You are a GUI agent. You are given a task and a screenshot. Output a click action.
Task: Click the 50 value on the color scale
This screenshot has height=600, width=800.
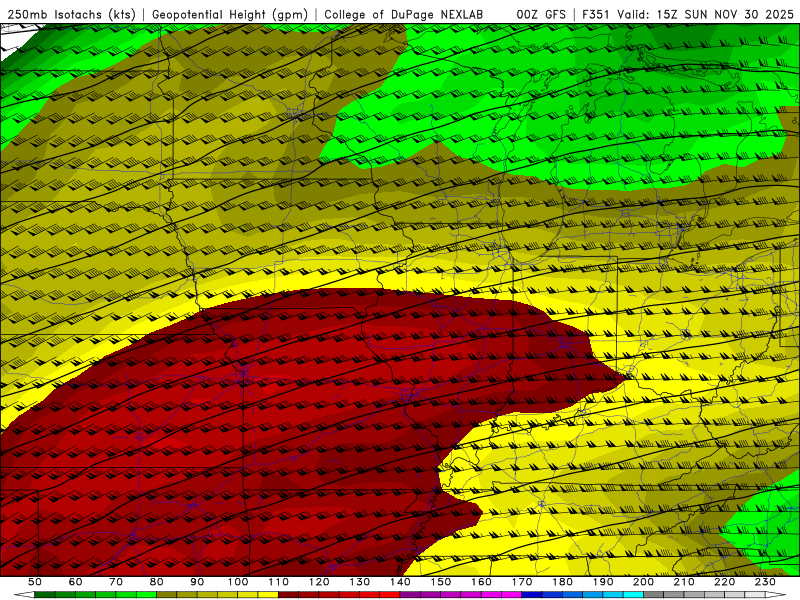tap(35, 582)
